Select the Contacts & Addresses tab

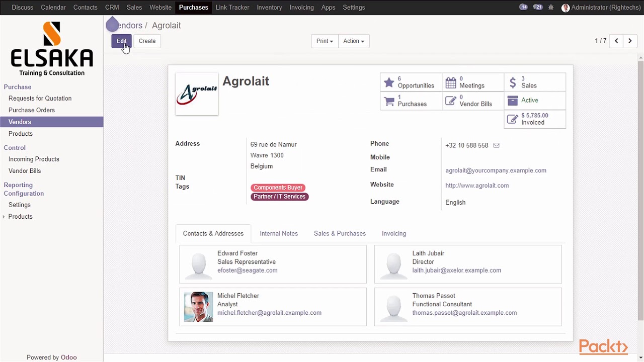point(213,234)
